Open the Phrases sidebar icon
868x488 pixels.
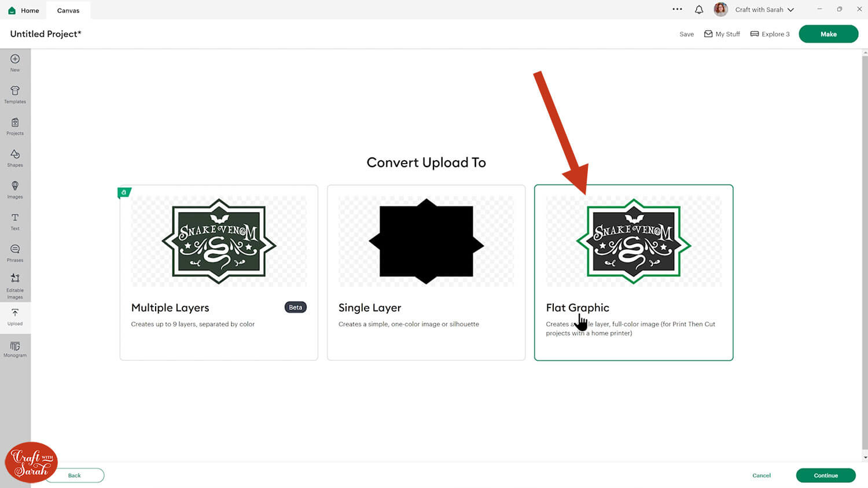[x=15, y=249]
